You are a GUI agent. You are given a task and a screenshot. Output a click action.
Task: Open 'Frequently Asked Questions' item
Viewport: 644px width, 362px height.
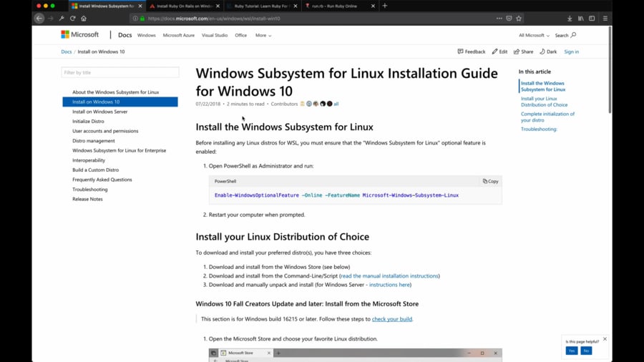[102, 180]
